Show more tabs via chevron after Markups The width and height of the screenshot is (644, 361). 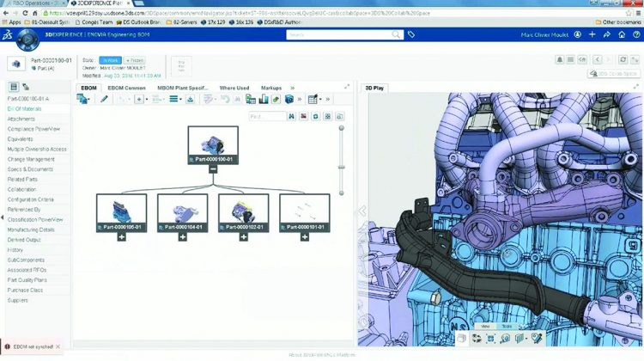click(293, 88)
